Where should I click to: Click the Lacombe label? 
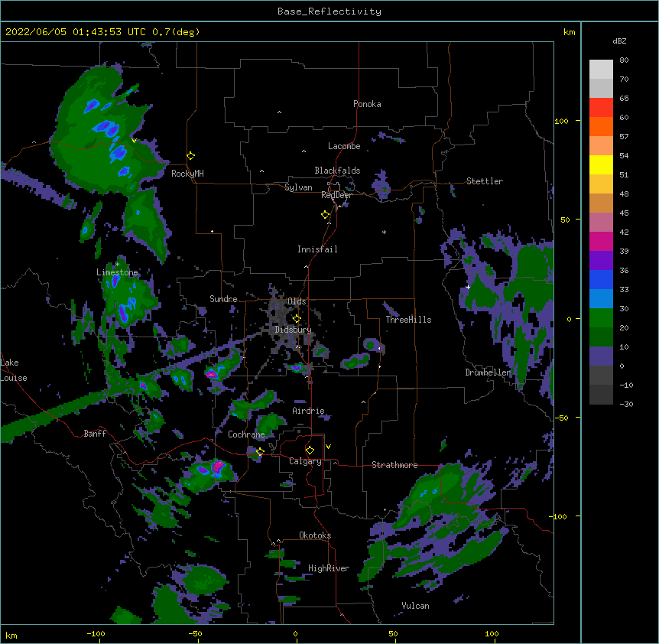pos(344,146)
